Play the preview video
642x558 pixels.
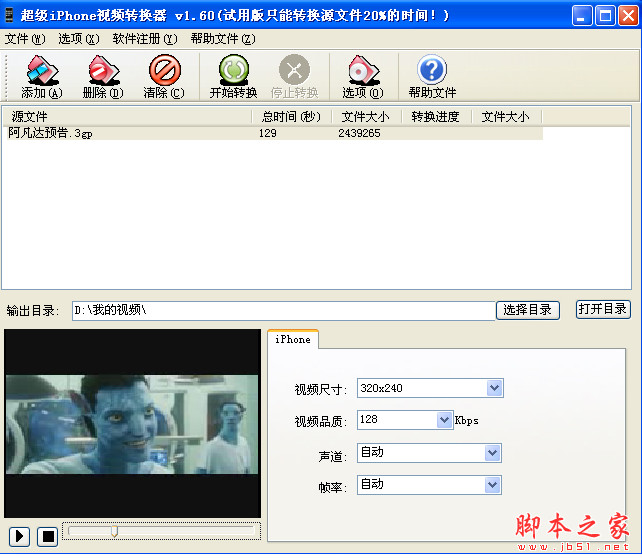tap(19, 536)
